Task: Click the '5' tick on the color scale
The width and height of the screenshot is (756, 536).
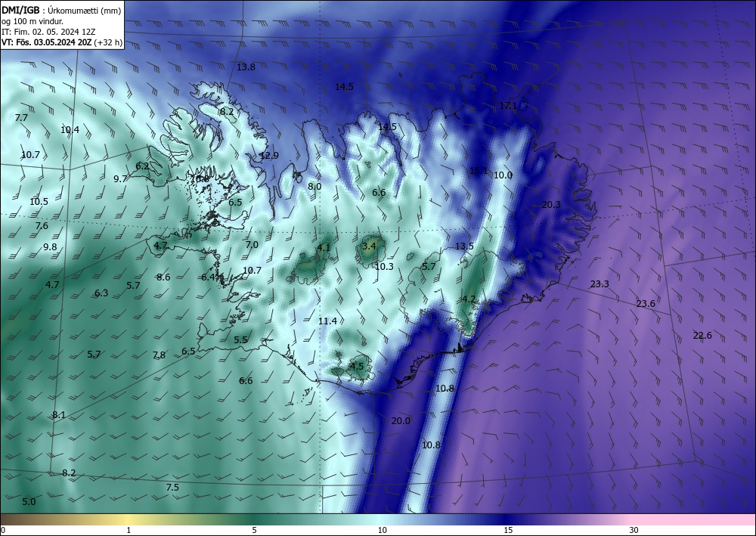Action: [x=254, y=531]
